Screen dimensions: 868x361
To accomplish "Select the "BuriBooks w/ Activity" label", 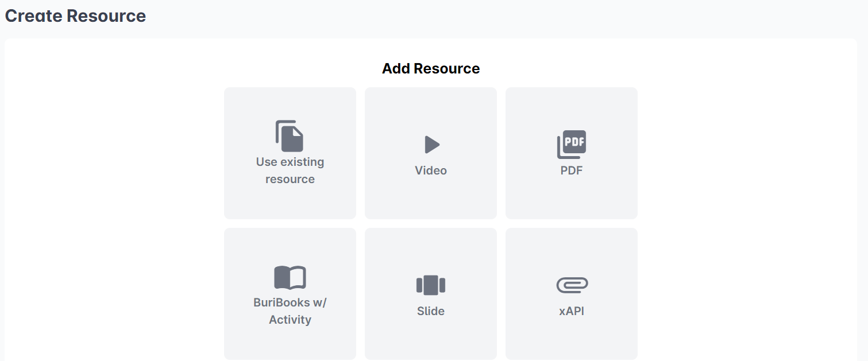I will coord(290,311).
